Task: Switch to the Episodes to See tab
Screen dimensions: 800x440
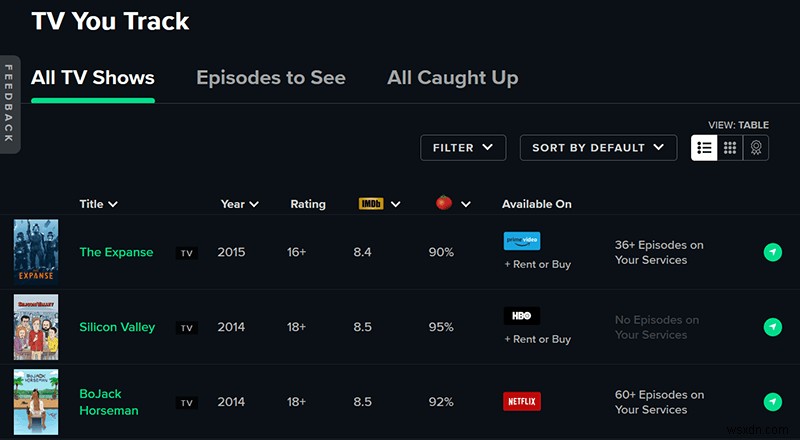Action: coord(271,78)
